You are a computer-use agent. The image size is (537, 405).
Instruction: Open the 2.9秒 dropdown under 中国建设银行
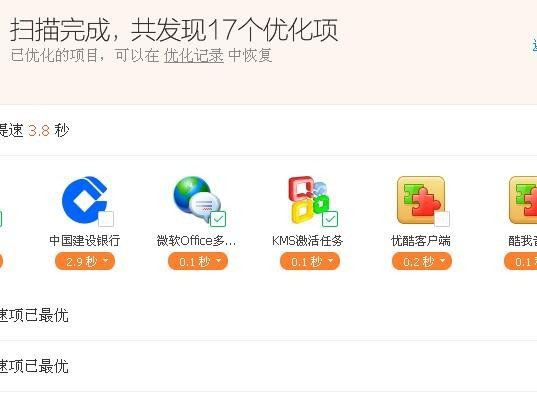pyautogui.click(x=85, y=262)
